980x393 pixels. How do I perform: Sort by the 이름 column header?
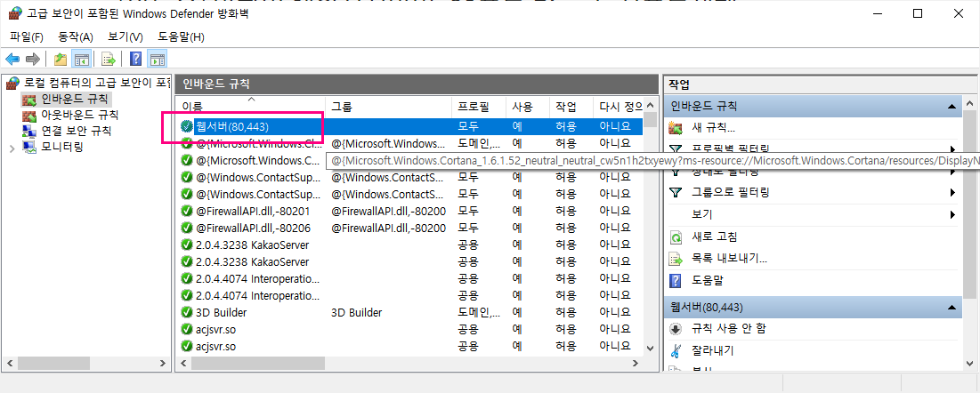click(x=251, y=106)
